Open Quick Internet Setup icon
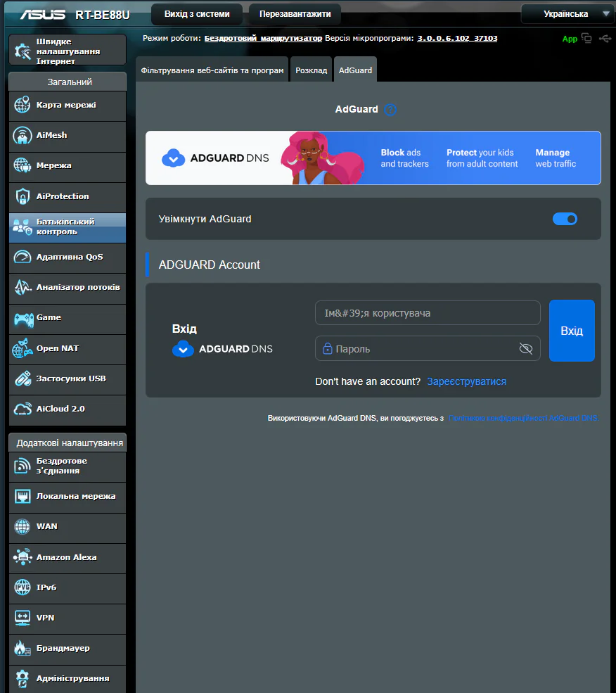Viewport: 616px width, 693px height. [23, 51]
